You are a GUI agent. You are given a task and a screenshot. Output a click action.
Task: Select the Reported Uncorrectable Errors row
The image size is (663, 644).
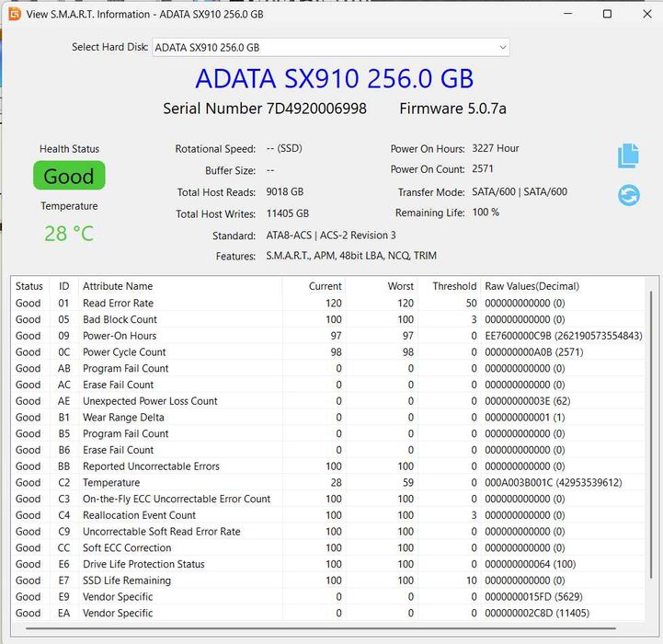point(328,466)
